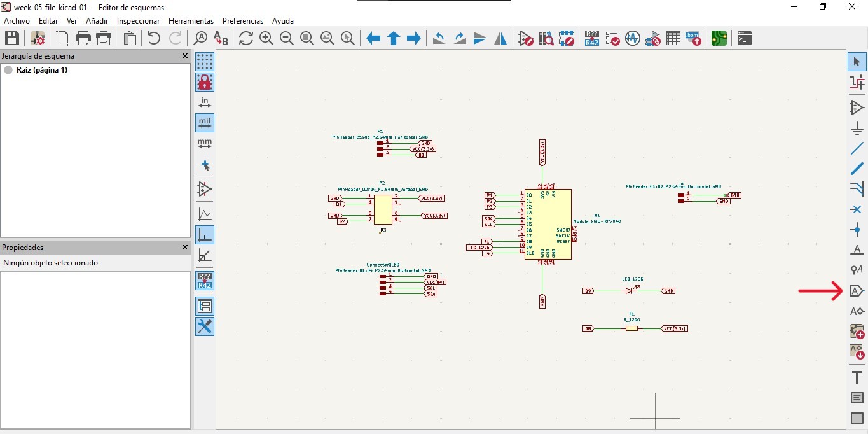Toggle the hierarchy navigator panel
This screenshot has height=434, width=868.
205,306
